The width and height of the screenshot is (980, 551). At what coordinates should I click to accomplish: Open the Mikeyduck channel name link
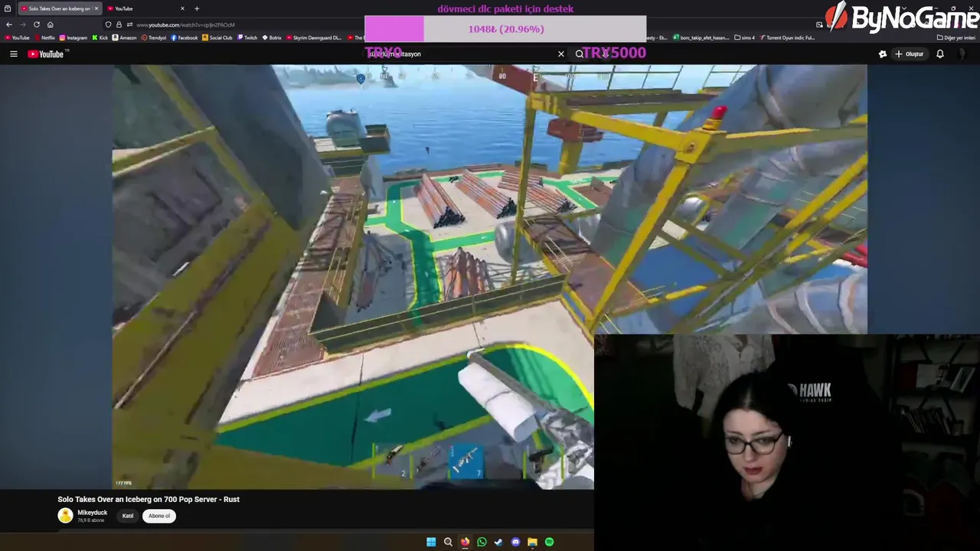93,513
